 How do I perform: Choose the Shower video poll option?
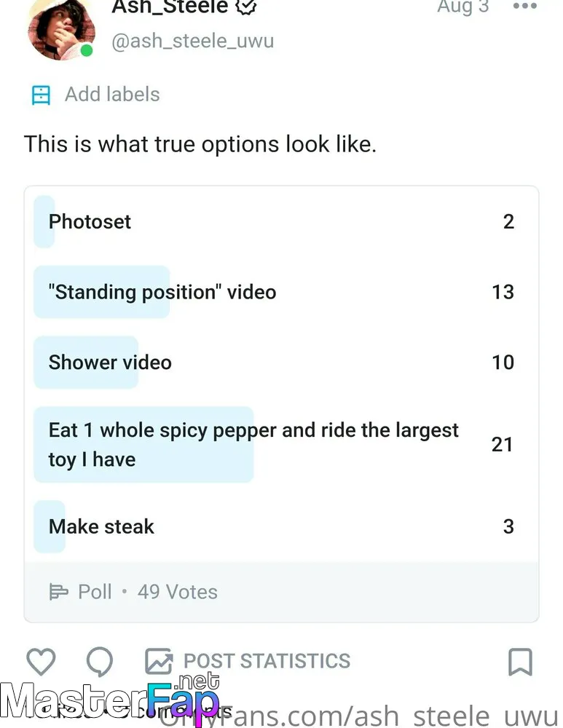pyautogui.click(x=281, y=362)
